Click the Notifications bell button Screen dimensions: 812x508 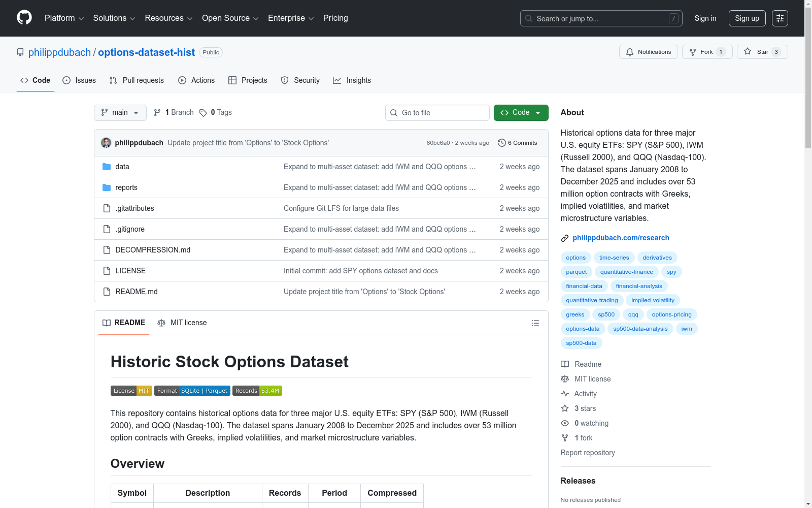648,52
